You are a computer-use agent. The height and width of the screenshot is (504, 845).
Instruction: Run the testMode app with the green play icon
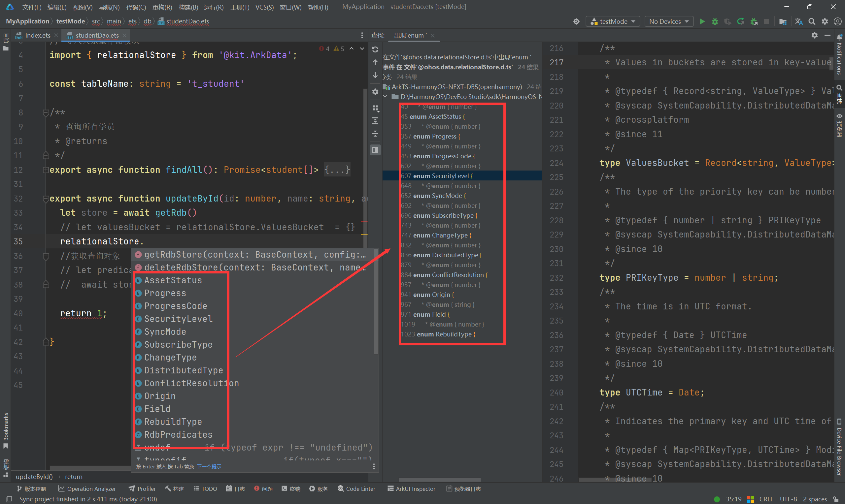(702, 21)
